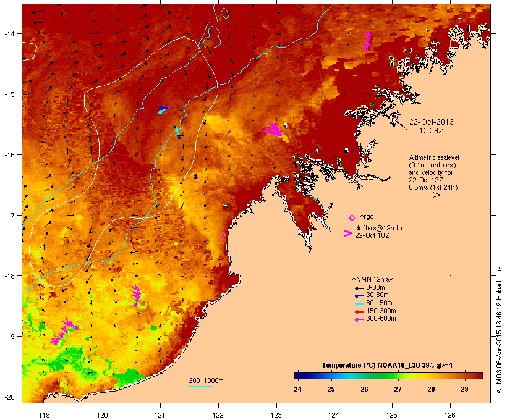Click the latitude axis label -16

pos(9,155)
